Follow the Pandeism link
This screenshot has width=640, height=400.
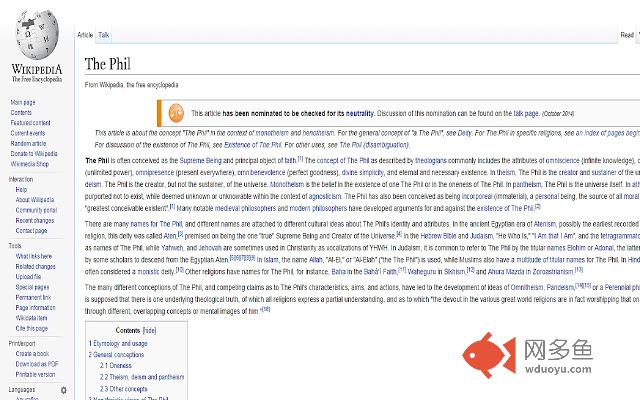(x=560, y=287)
